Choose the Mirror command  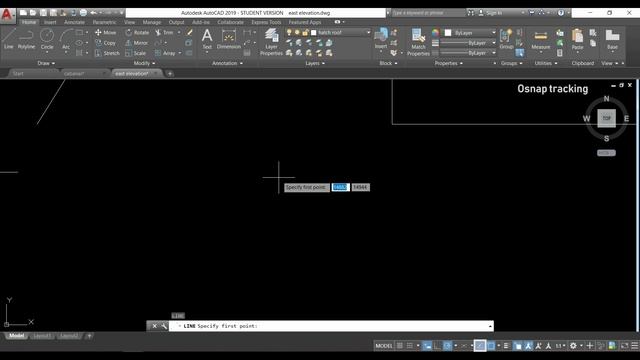[137, 42]
